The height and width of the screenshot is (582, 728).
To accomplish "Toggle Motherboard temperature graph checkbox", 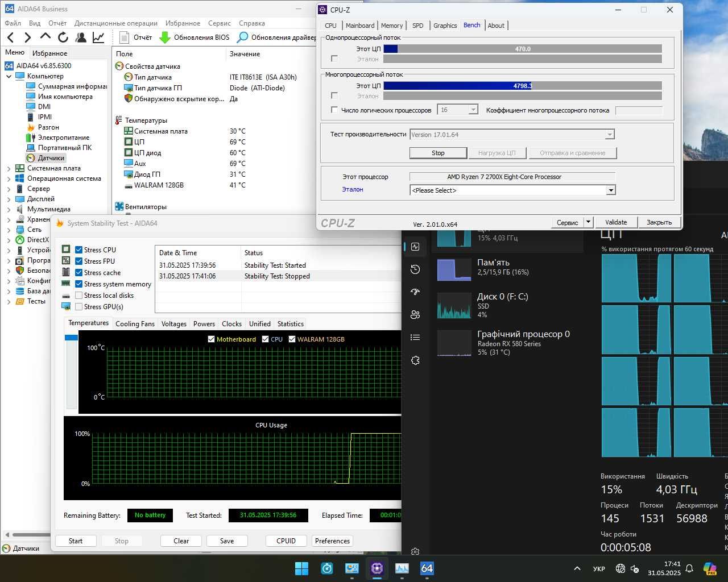I will pyautogui.click(x=212, y=339).
